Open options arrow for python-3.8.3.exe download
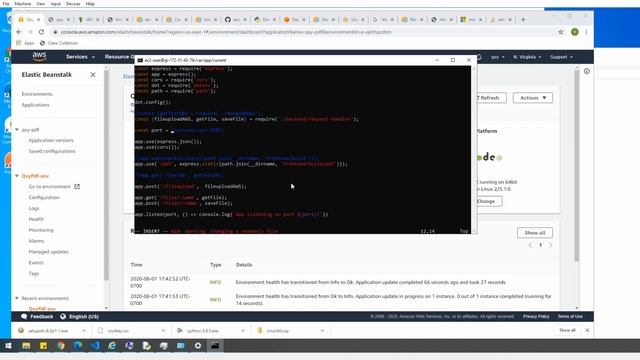The height and width of the screenshot is (360, 640). [243, 331]
